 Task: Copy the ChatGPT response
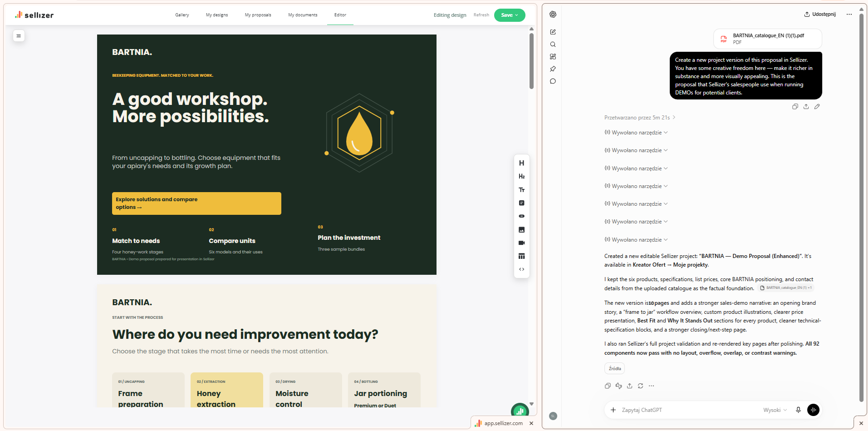point(608,386)
